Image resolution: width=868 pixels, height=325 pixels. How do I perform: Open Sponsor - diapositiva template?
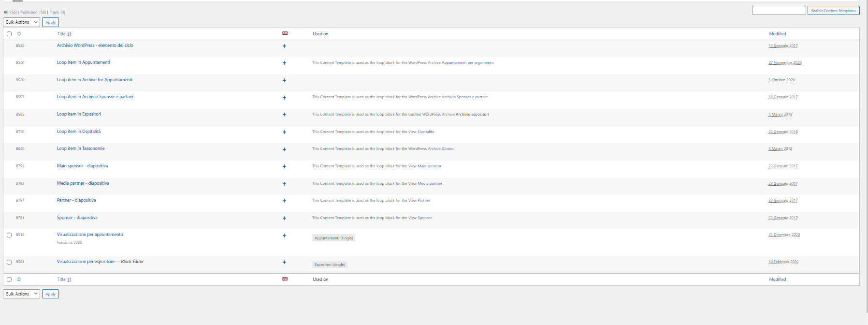77,218
